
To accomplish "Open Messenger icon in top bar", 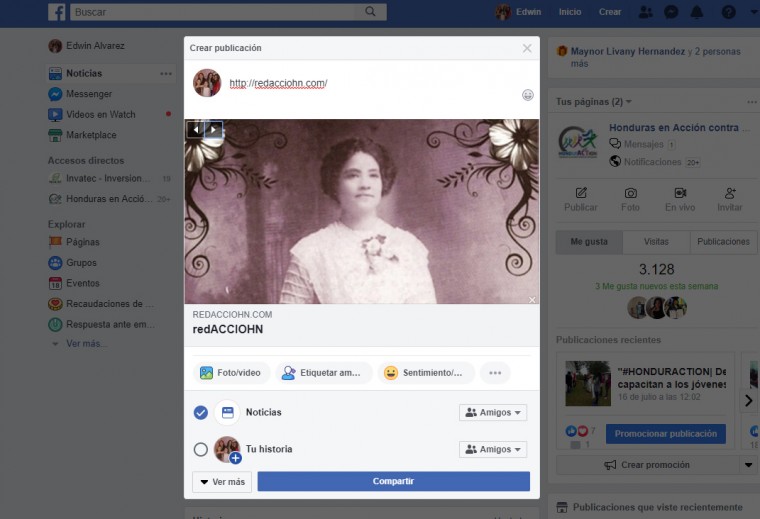I will coord(671,12).
